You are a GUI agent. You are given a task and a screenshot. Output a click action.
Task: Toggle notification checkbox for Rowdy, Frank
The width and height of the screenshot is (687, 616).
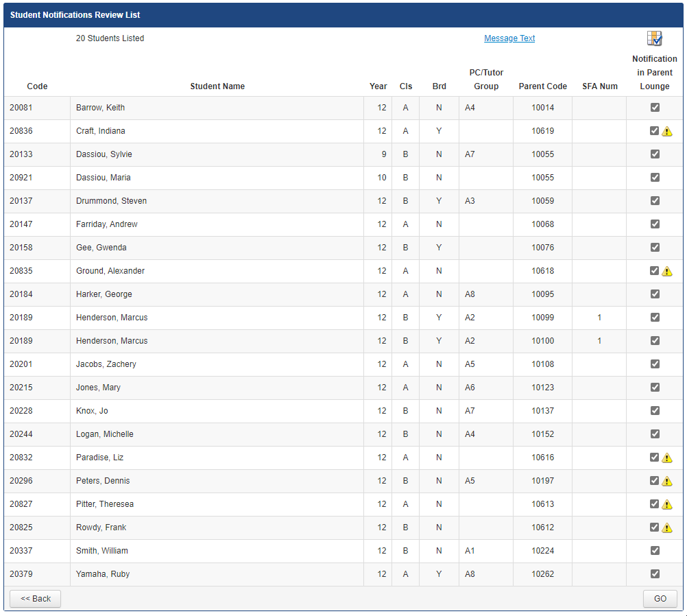tap(654, 527)
